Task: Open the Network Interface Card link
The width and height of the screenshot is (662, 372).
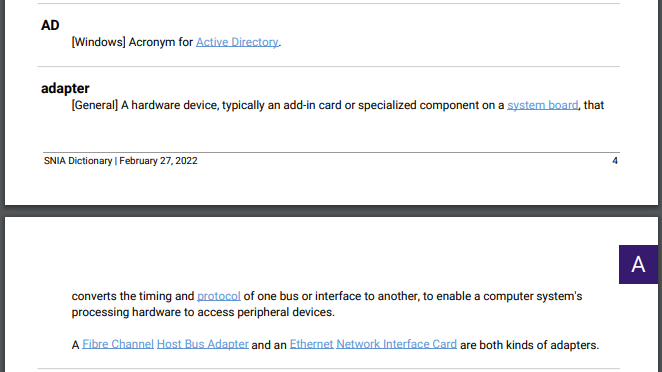Action: 396,344
